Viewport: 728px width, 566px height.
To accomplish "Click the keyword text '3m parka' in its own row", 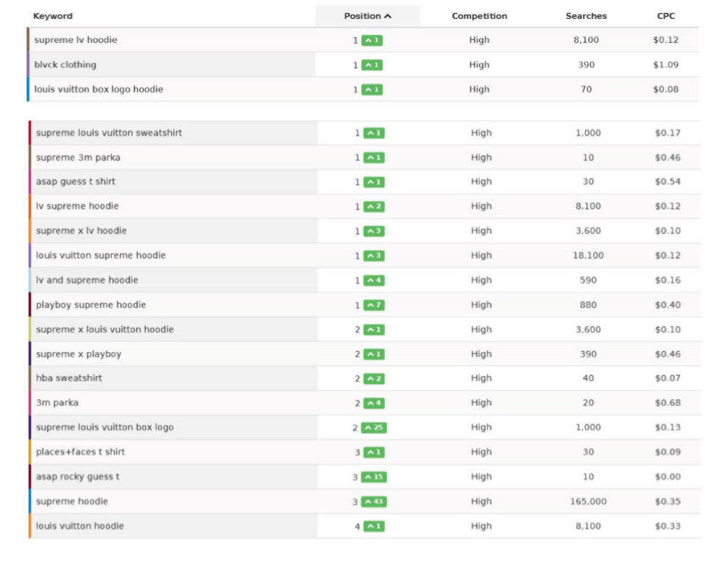I will pos(57,403).
